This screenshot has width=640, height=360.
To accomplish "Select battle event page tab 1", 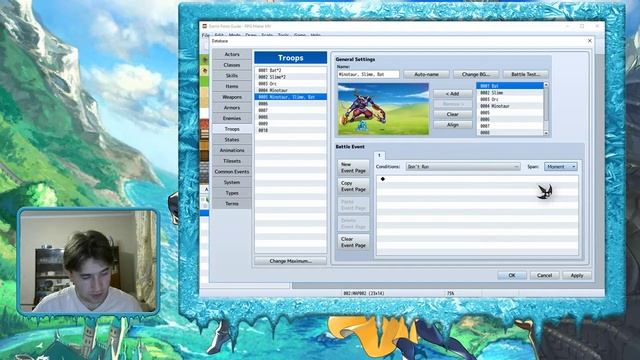I will [379, 155].
